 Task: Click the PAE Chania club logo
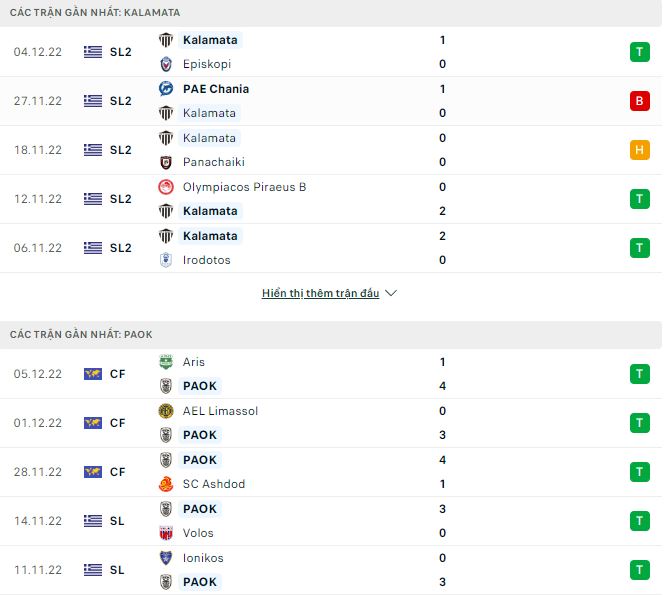click(x=166, y=89)
